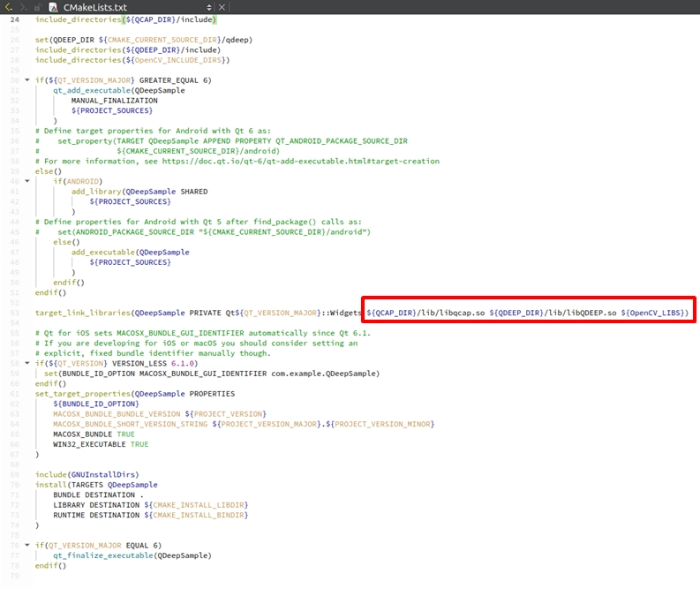Click the endif() on line 51

coord(50,293)
